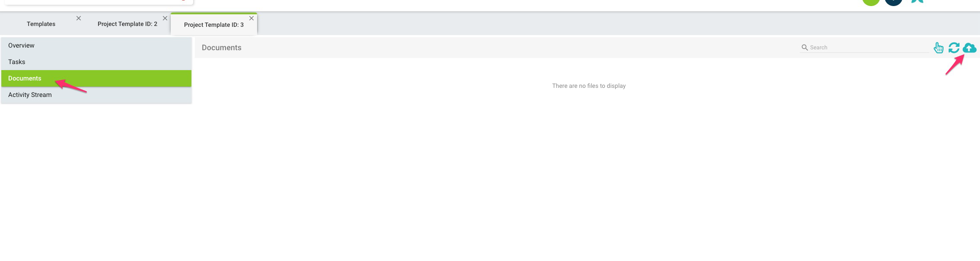Select Documents in the sidebar
Viewport: 980px width, 261px height.
[x=25, y=78]
